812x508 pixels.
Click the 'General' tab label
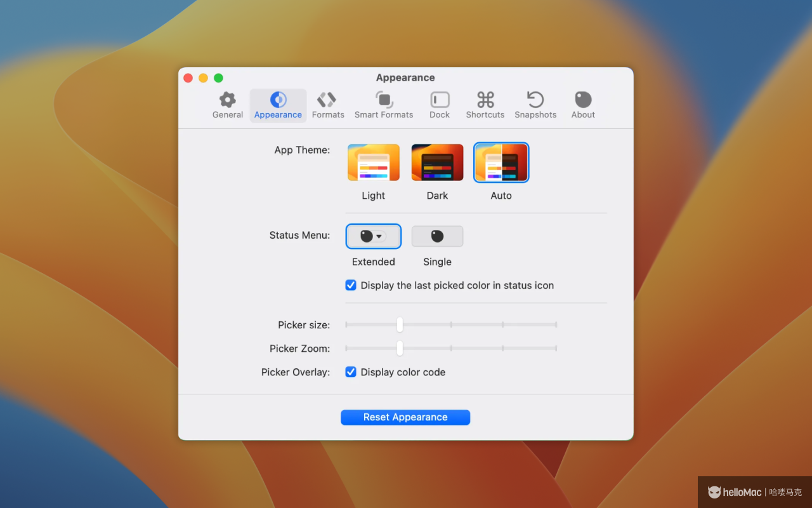(228, 115)
